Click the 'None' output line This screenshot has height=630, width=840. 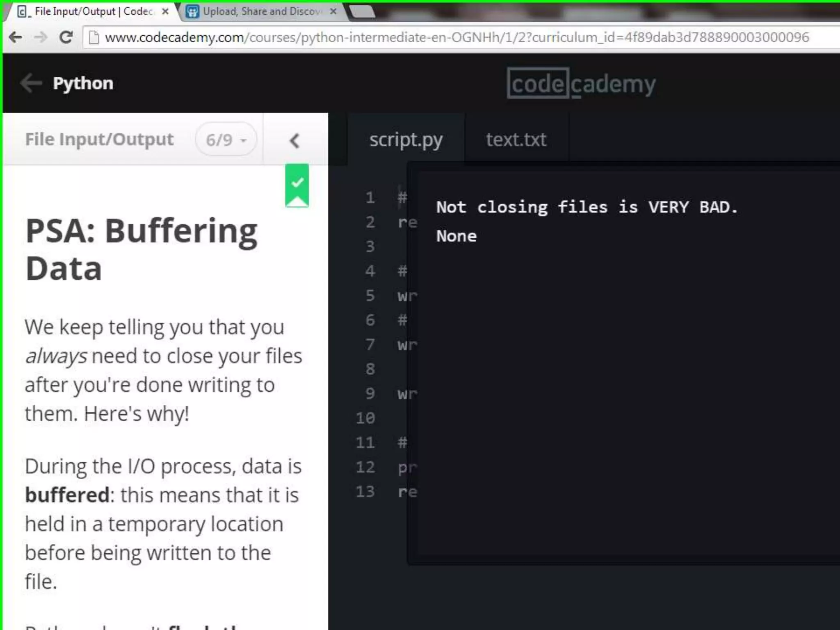pos(457,236)
